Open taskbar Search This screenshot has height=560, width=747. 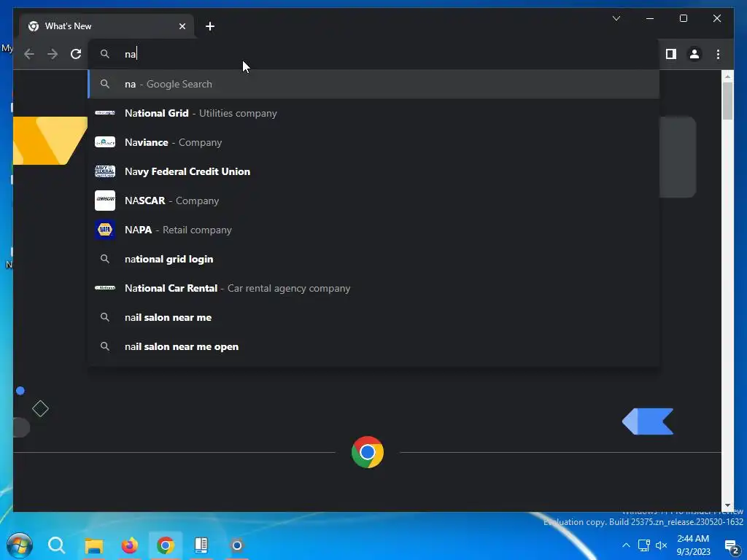coord(56,545)
